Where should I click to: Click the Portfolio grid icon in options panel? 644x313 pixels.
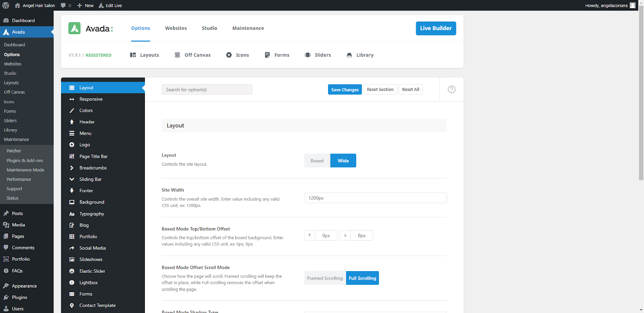[x=72, y=237]
